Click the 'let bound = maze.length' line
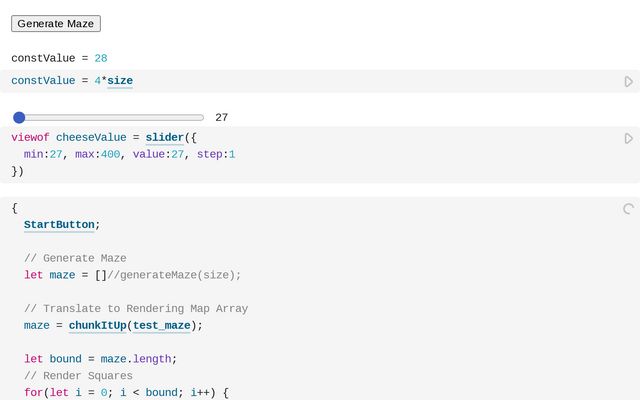 (x=100, y=359)
